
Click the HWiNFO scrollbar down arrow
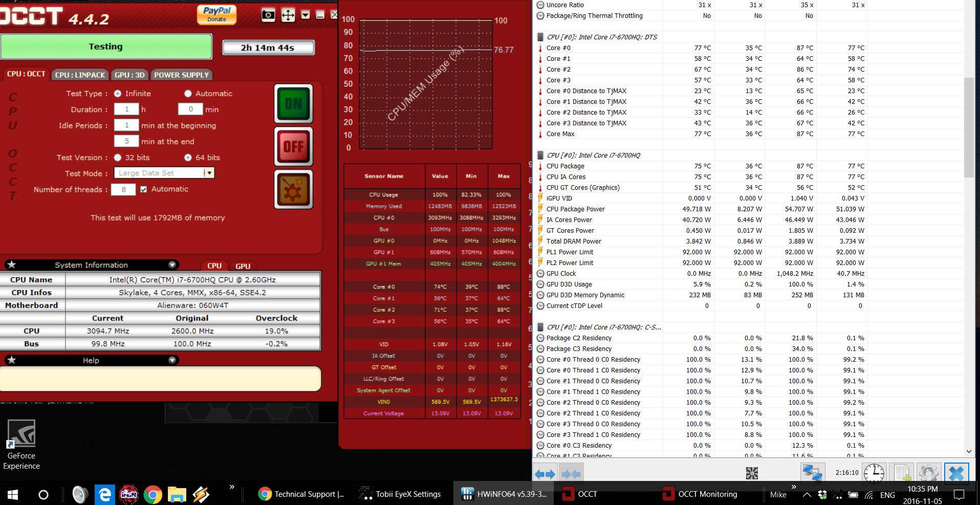(x=969, y=451)
